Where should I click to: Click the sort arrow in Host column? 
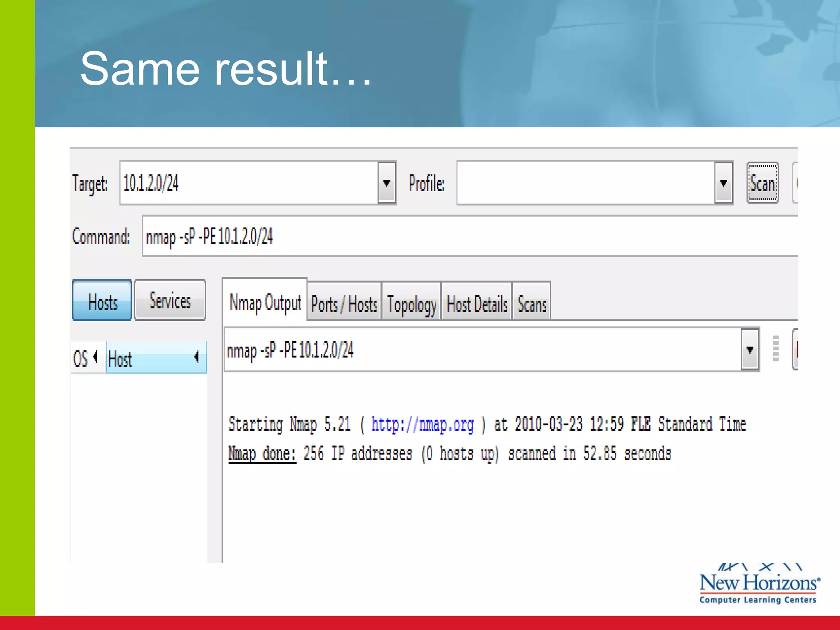pyautogui.click(x=197, y=357)
